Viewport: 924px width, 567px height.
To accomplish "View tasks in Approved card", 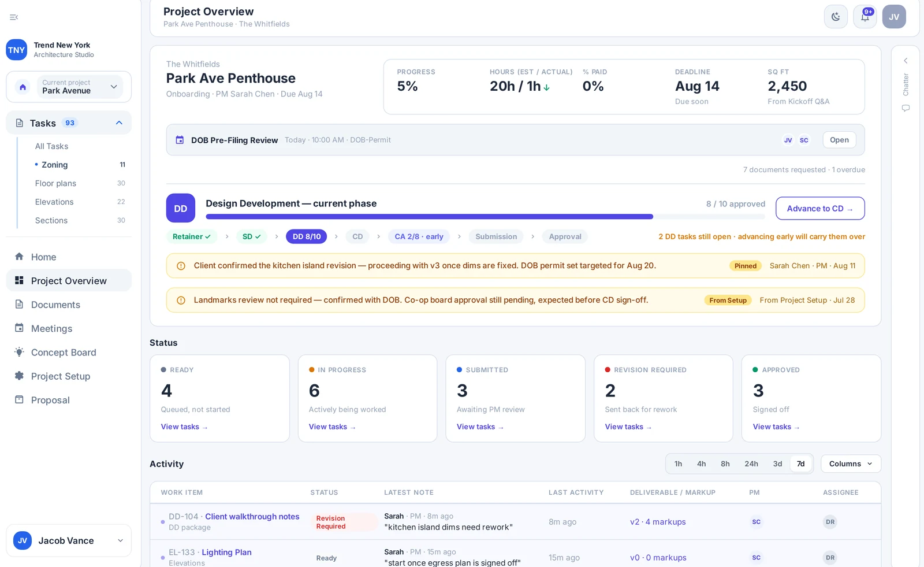I will coord(776,427).
